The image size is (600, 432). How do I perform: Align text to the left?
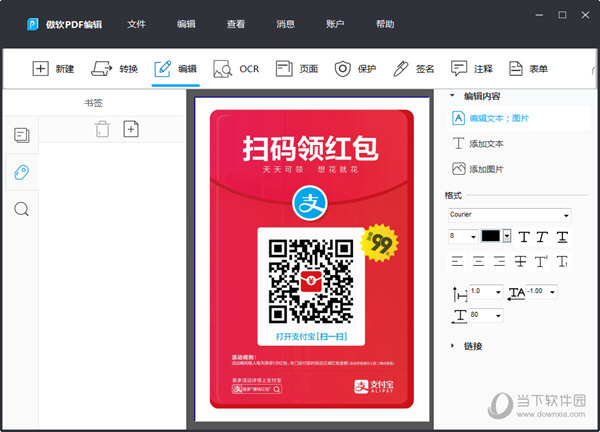tap(457, 261)
